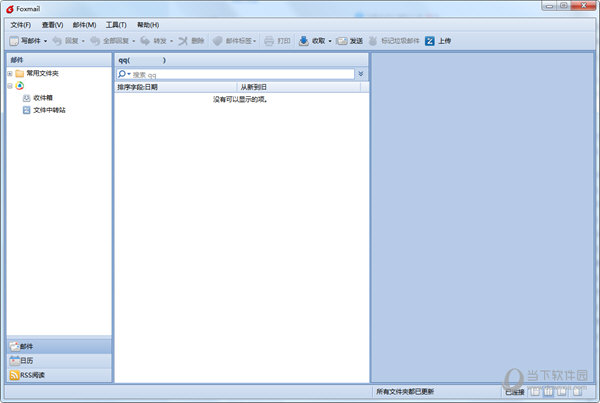Click the QQ account icon in tree
Screen dimensions: 600x403
click(20, 86)
